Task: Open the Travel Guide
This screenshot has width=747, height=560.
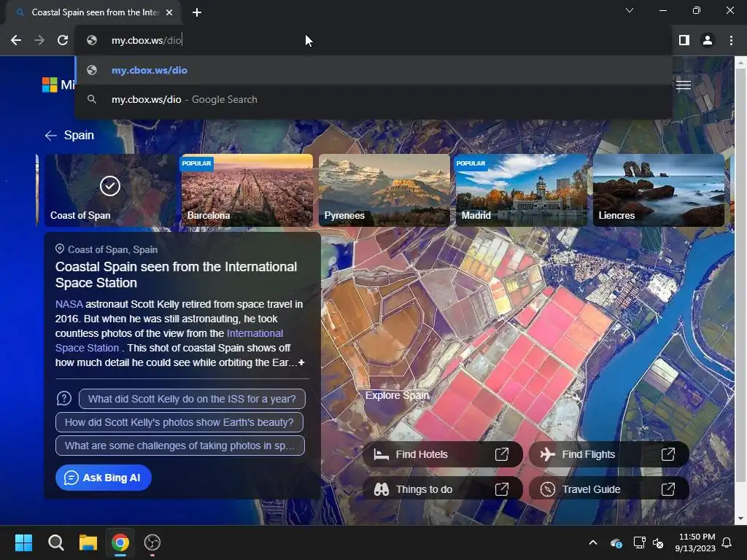Action: [609, 489]
